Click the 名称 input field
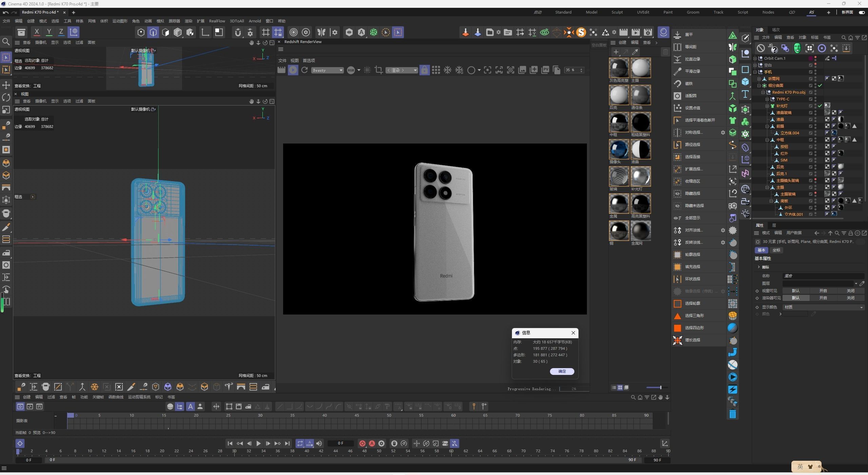Screen dimensions: 868x475 coord(823,276)
